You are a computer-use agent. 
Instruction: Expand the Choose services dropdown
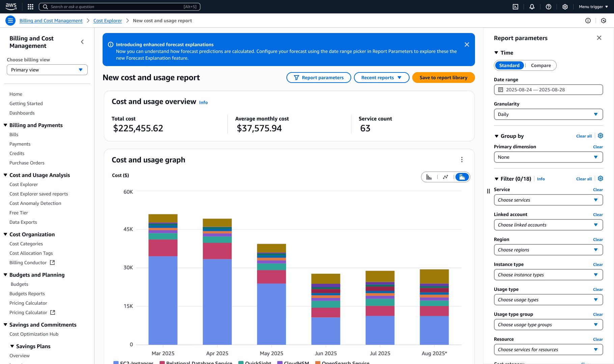548,200
